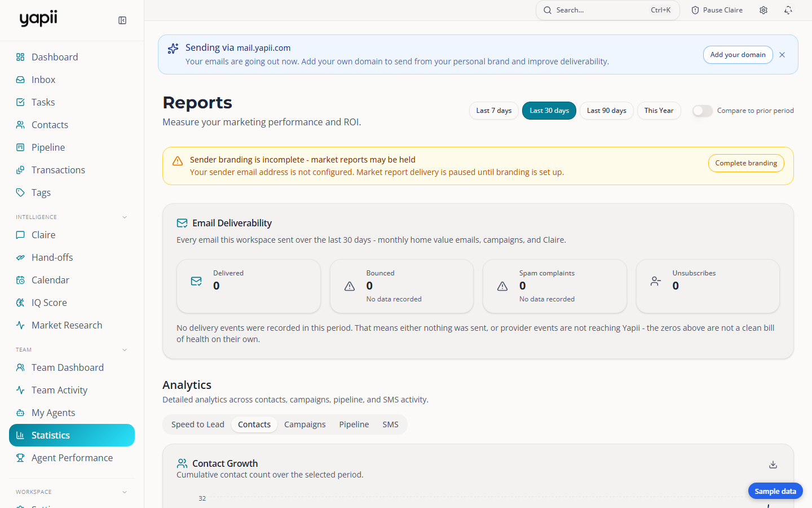Collapse the Team section chevron
This screenshot has width=812, height=508.
click(x=125, y=350)
